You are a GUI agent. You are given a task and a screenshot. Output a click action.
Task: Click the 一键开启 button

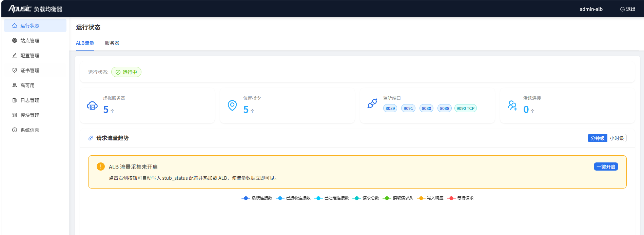(606, 167)
